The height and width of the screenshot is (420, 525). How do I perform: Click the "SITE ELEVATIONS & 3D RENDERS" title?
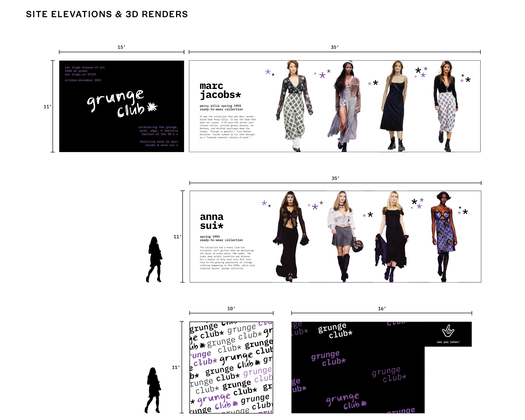[x=107, y=14]
